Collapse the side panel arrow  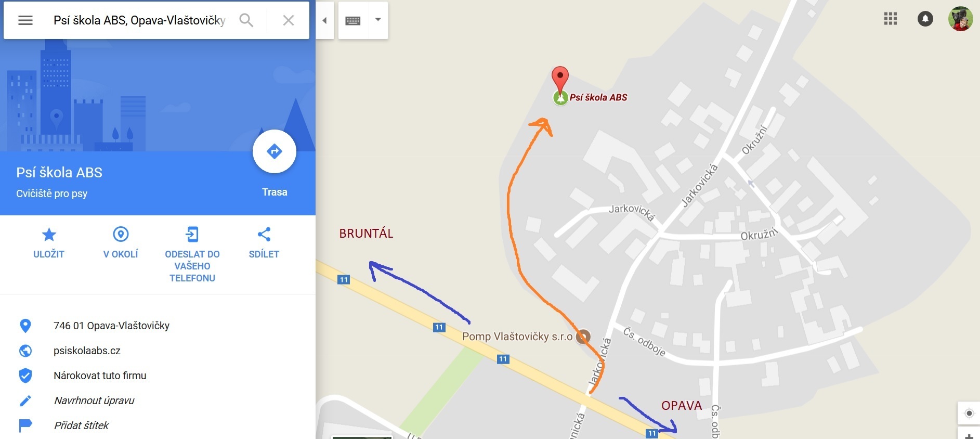click(324, 20)
